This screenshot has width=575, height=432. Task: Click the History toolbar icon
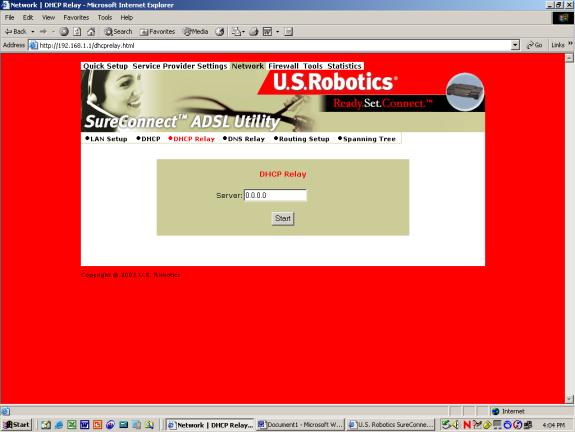click(220, 32)
